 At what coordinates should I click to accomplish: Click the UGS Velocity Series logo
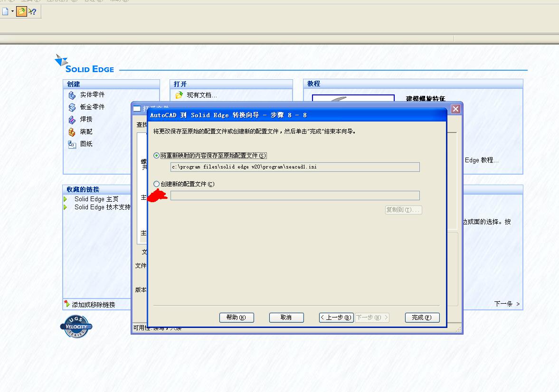click(76, 327)
